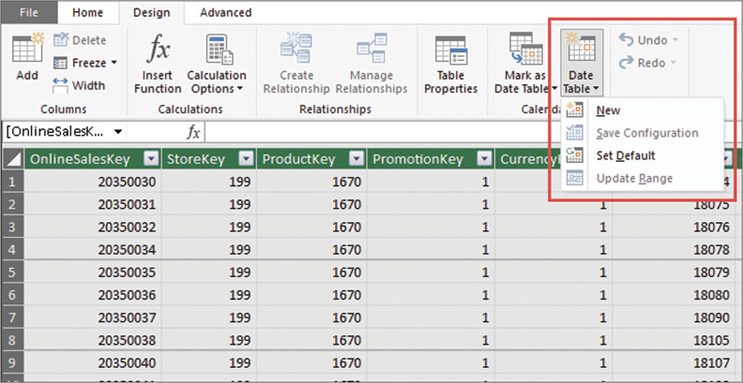
Task: Click Mark as Date Table icon
Action: [526, 49]
